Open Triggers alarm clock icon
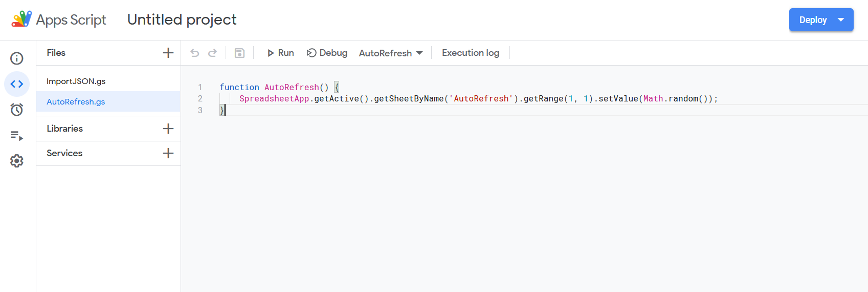The height and width of the screenshot is (292, 868). (x=17, y=110)
